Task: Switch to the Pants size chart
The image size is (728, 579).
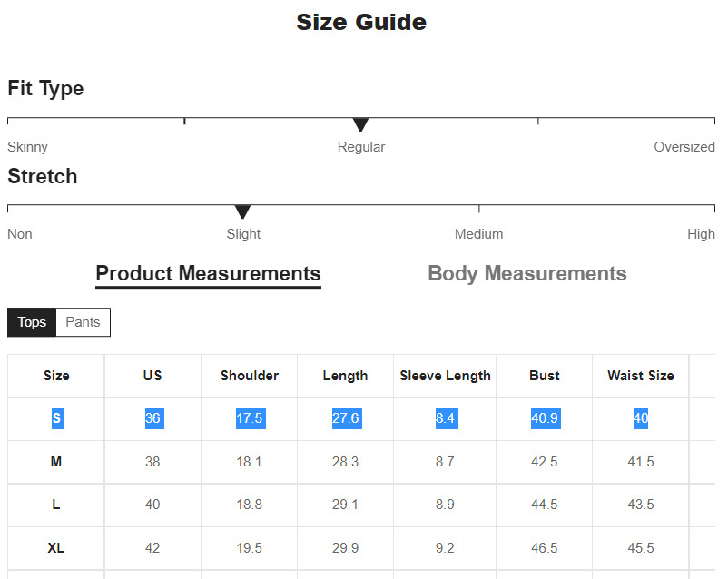Action: [83, 322]
